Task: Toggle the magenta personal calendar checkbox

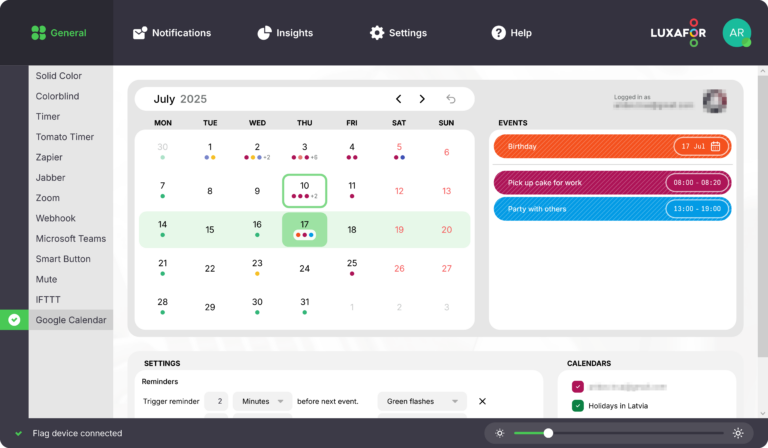Action: point(578,386)
